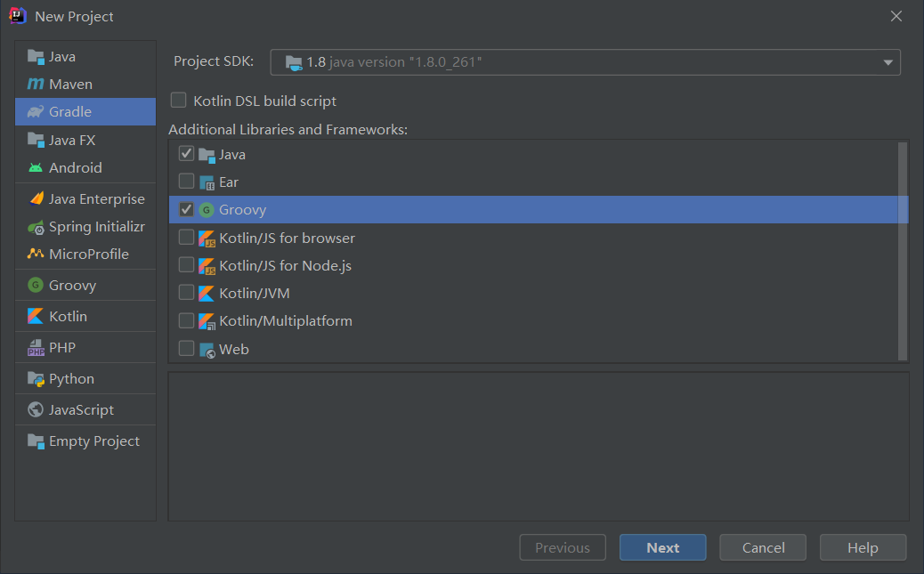Select JavaScript project type label

pos(81,409)
